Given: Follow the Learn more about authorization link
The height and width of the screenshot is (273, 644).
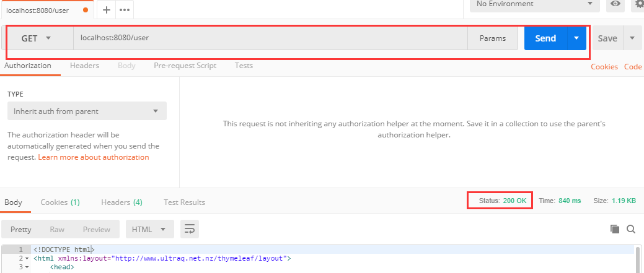Looking at the screenshot, I should pos(94,157).
